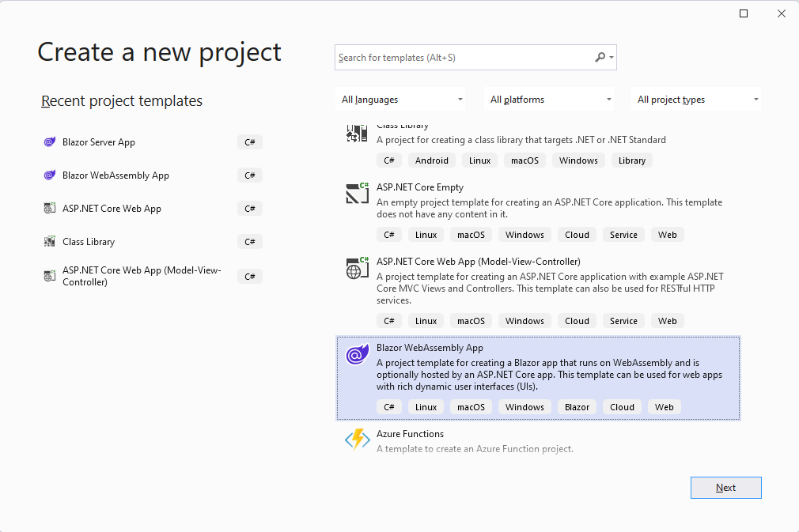Image resolution: width=799 pixels, height=532 pixels.
Task: Click the Android tag under Class Library
Action: tap(432, 160)
